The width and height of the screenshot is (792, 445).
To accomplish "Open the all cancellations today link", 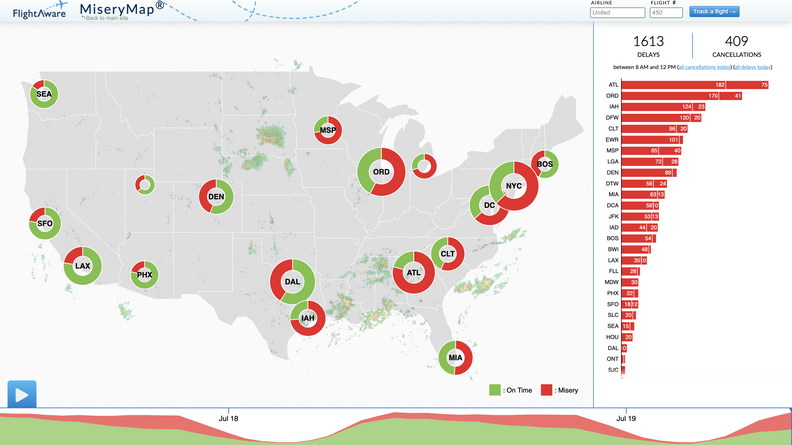I will coord(704,67).
